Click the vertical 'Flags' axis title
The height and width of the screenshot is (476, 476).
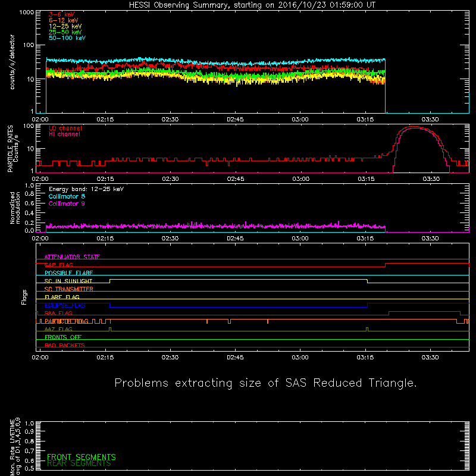pyautogui.click(x=24, y=297)
